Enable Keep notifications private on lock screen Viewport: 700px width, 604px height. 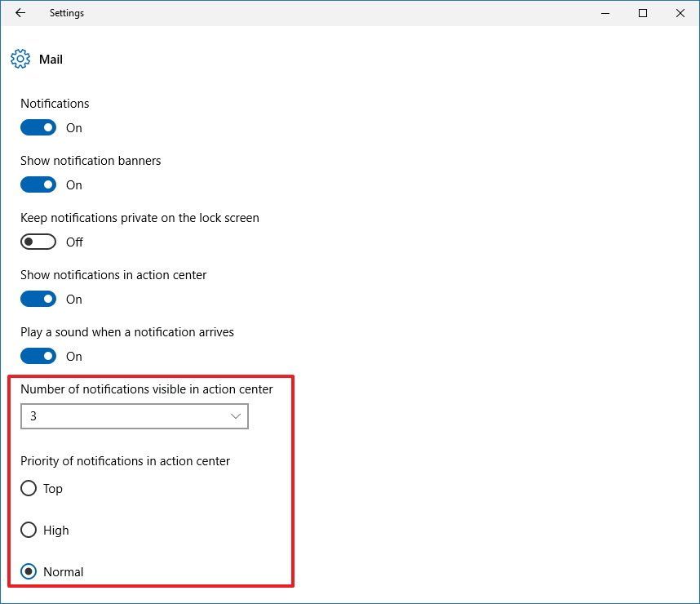coord(38,242)
